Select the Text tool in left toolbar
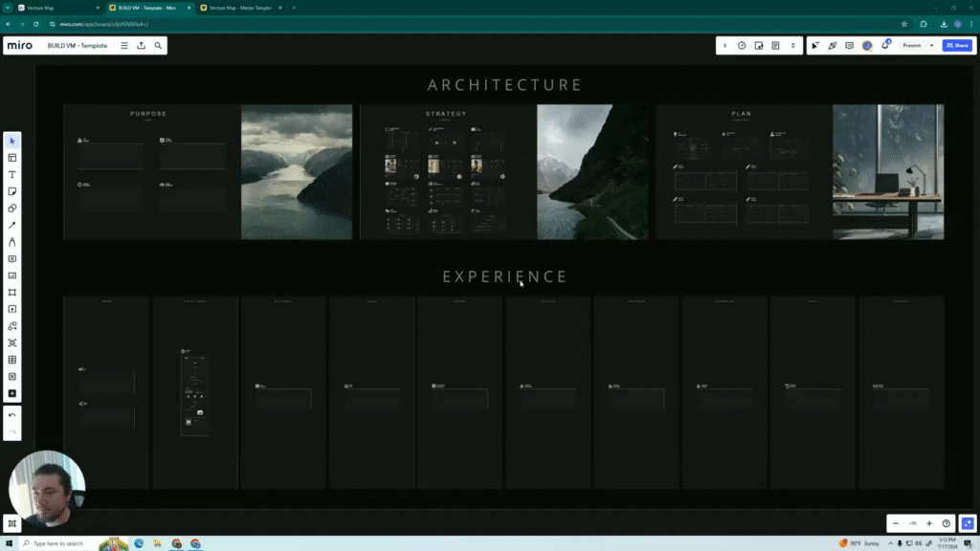The image size is (980, 551). click(12, 174)
